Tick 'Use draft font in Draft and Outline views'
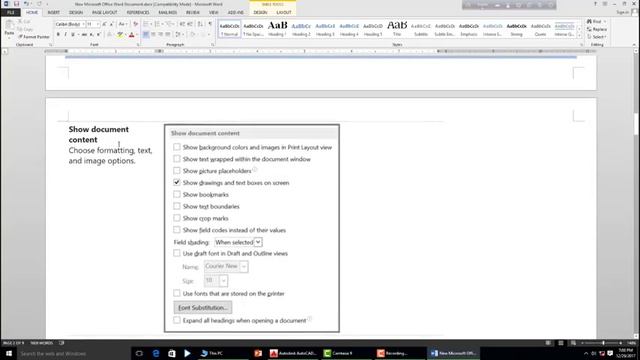This screenshot has width=640, height=360. pos(177,253)
